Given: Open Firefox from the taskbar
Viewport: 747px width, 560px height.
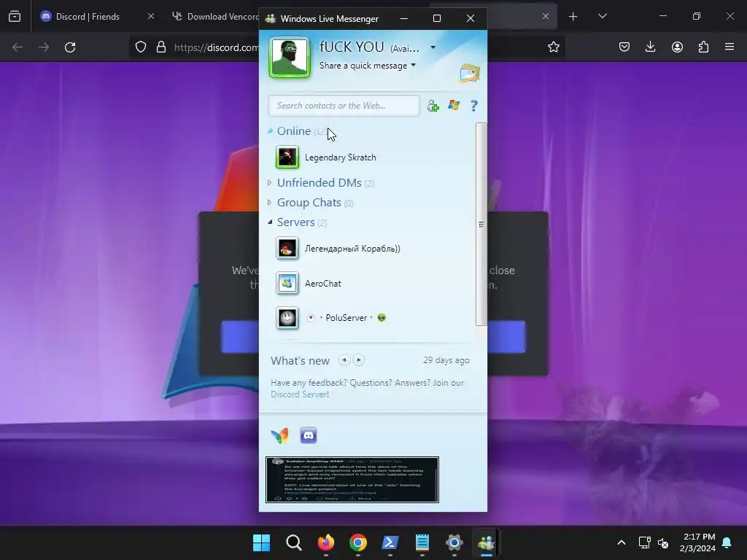Looking at the screenshot, I should 326,542.
